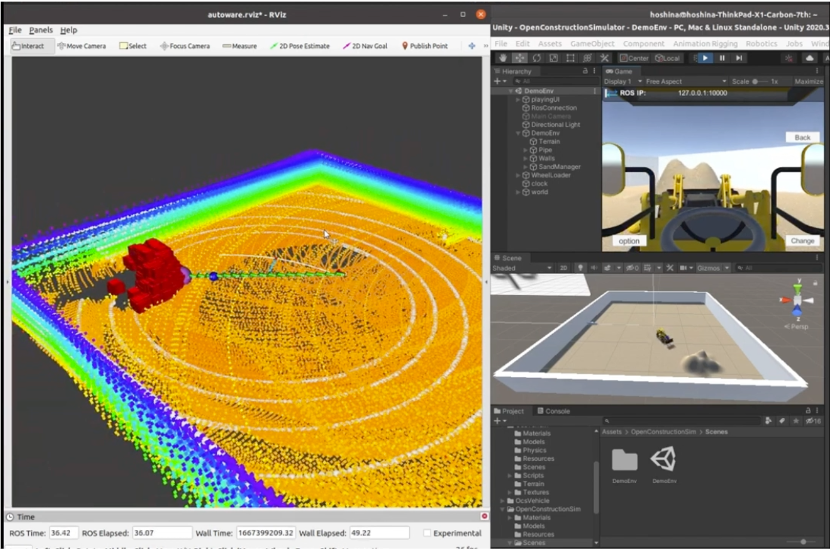The image size is (830, 549).
Task: Select the Unity Hand tool
Action: click(x=502, y=58)
